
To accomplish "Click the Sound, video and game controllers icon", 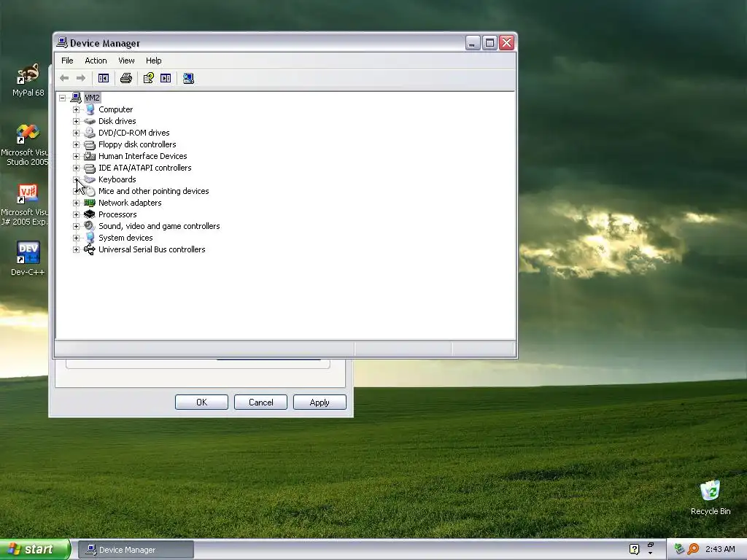I will pos(90,226).
